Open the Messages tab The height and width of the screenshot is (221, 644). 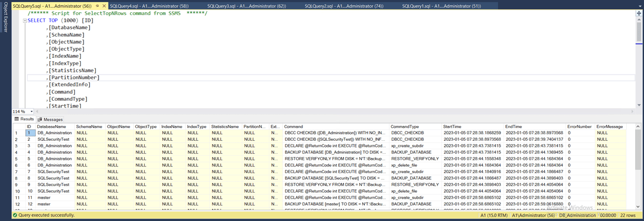(x=51, y=120)
